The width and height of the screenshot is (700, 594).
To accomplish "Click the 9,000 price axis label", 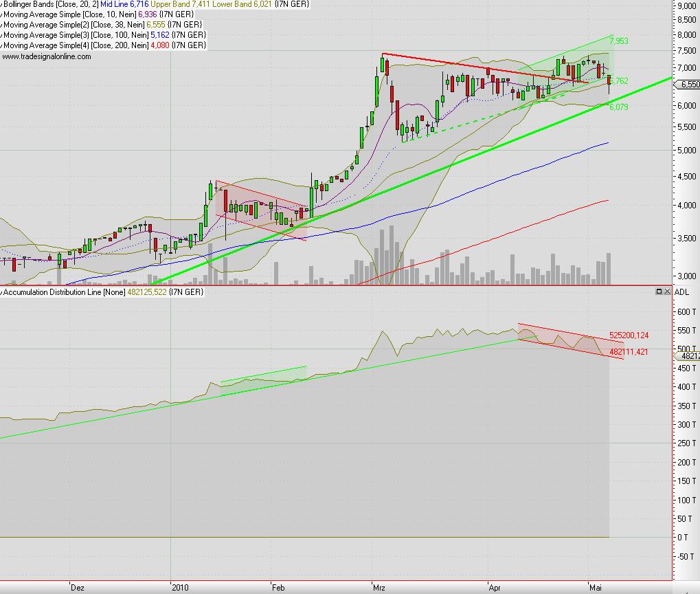I will point(687,5).
